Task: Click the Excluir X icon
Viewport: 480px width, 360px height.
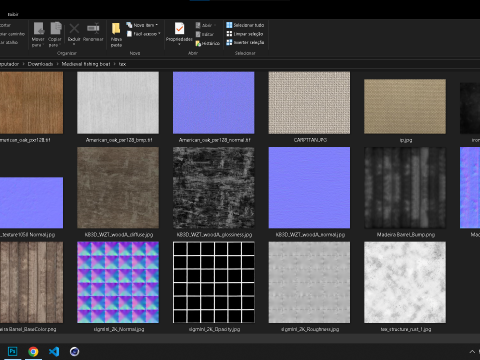Action: [74, 29]
